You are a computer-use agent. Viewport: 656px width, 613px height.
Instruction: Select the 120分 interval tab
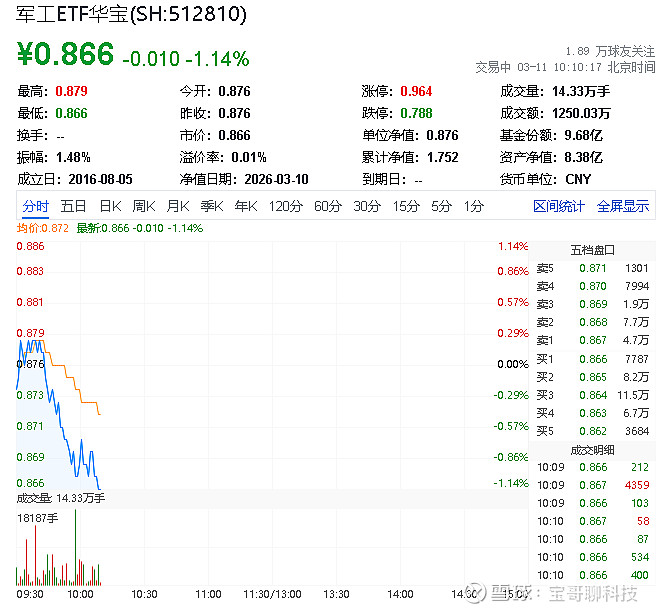click(286, 206)
